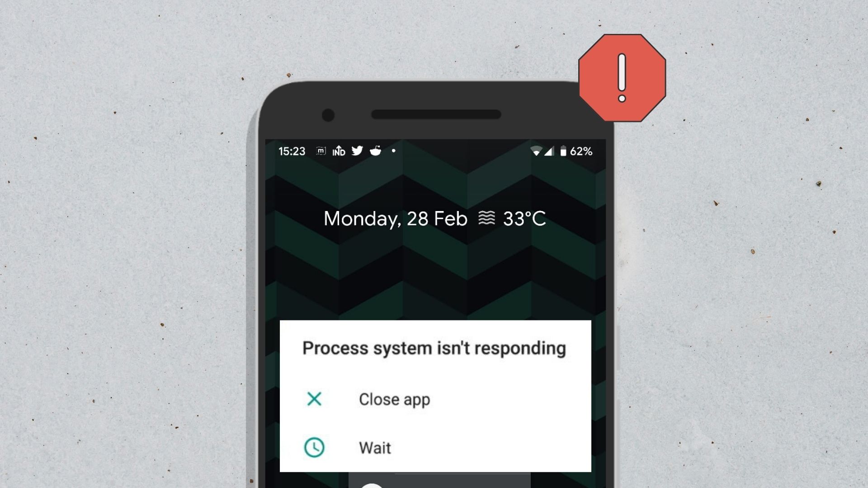Click the Twitter icon in status bar
Image resolution: width=868 pixels, height=488 pixels.
(357, 151)
